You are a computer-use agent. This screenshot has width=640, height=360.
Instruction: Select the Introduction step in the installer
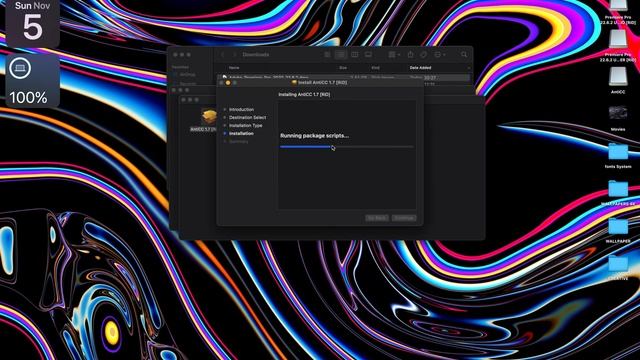pyautogui.click(x=241, y=109)
